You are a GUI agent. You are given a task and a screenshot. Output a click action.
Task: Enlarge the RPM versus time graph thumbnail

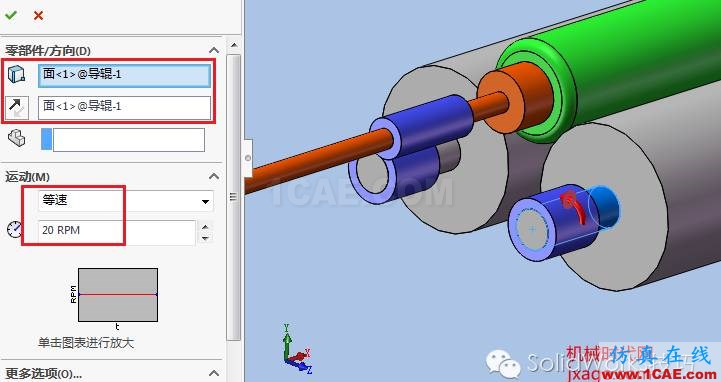(118, 295)
